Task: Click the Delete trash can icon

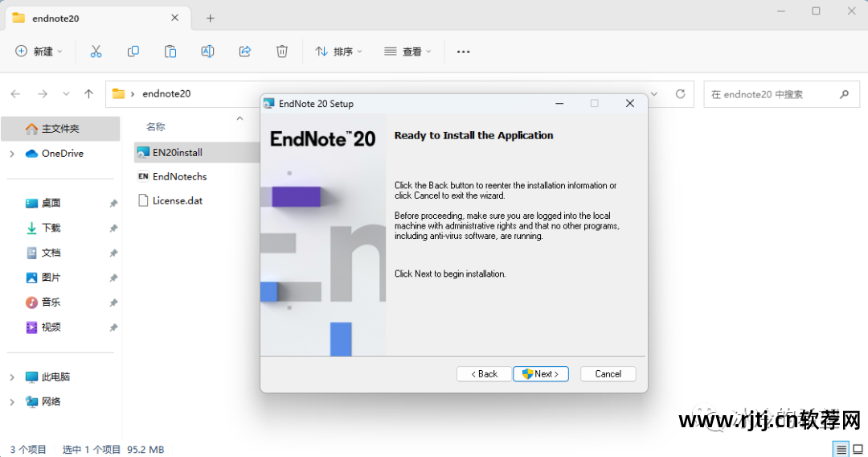Action: (282, 51)
